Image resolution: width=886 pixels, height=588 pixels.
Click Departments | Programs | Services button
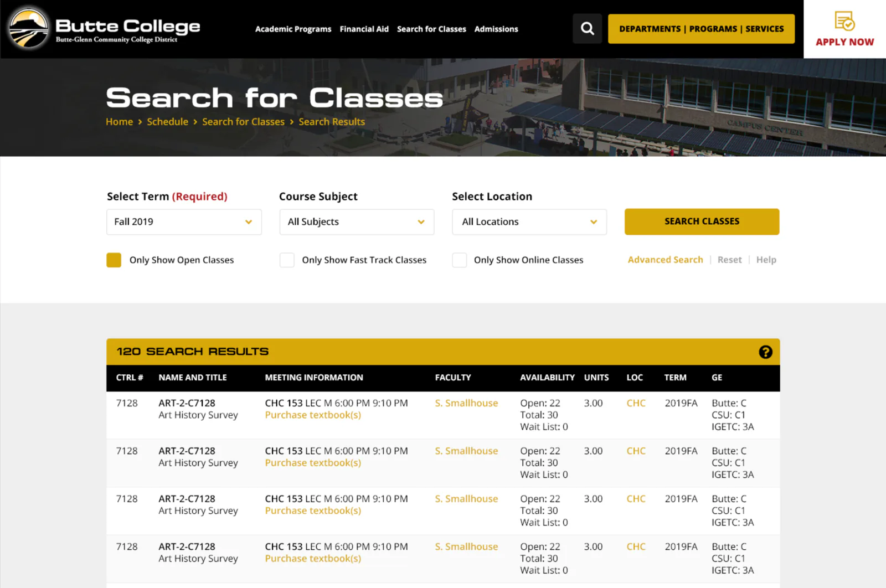coord(701,29)
